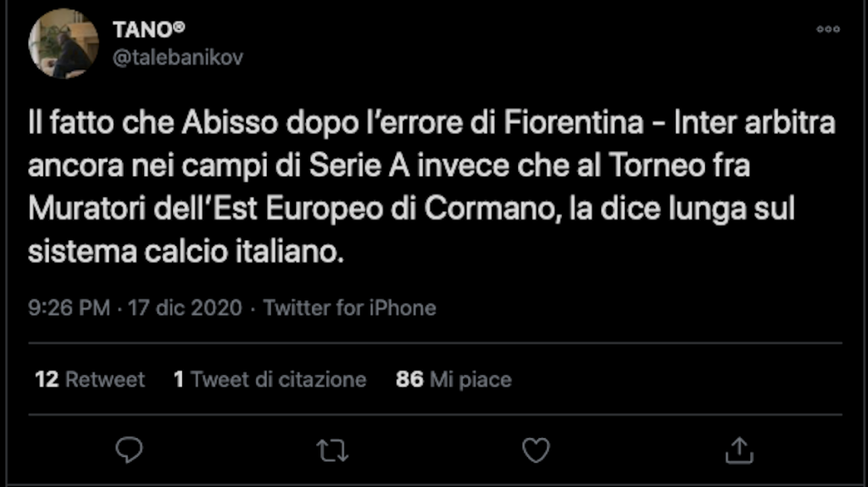The width and height of the screenshot is (868, 487).
Task: View the 86 Mi piace likes list
Action: click(x=453, y=379)
